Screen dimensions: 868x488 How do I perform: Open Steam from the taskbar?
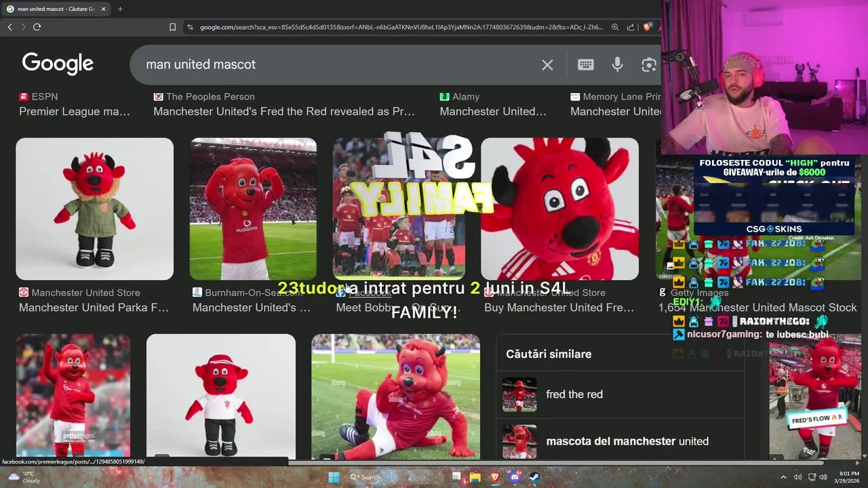(x=534, y=477)
